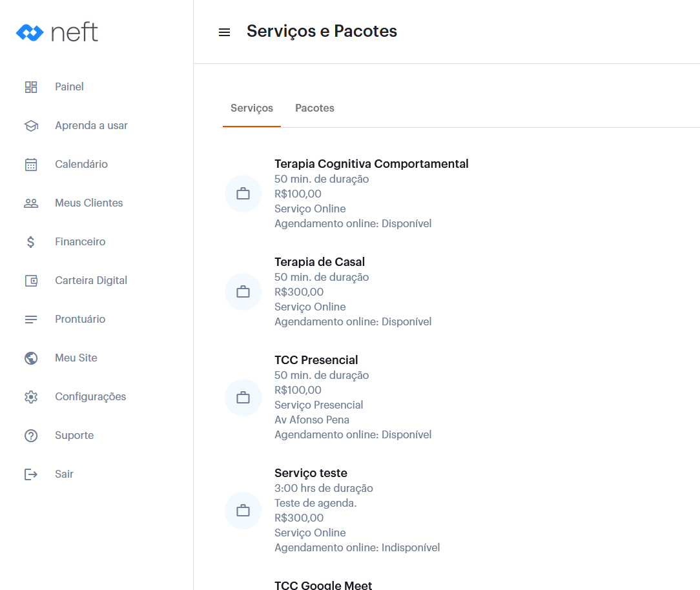Screen dimensions: 700x590
Task: Open the Meus Clientes menu item
Action: click(x=88, y=203)
